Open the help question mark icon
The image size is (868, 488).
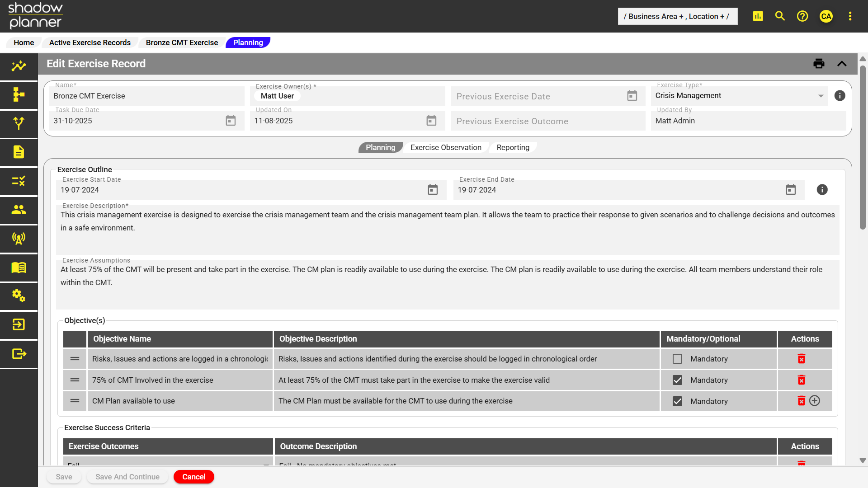(802, 16)
